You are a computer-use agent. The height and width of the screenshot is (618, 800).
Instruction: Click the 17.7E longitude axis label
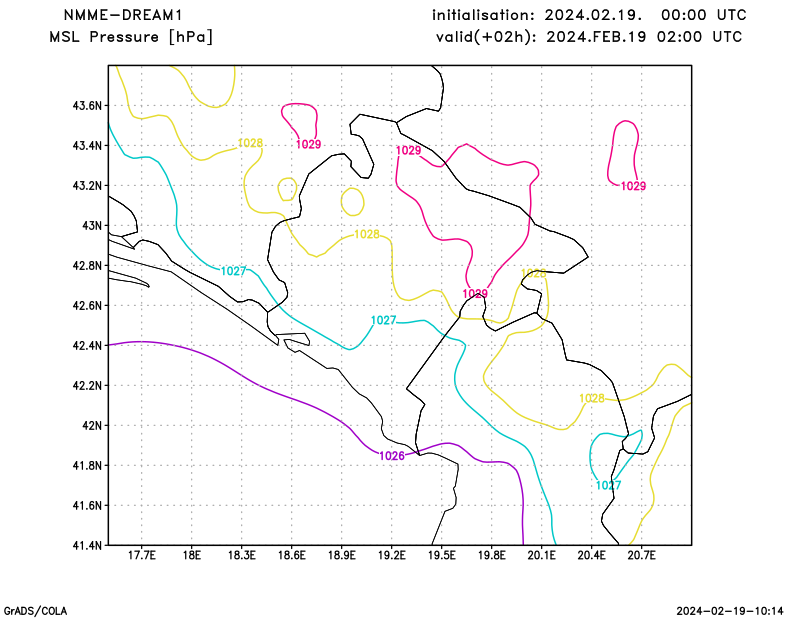click(141, 555)
